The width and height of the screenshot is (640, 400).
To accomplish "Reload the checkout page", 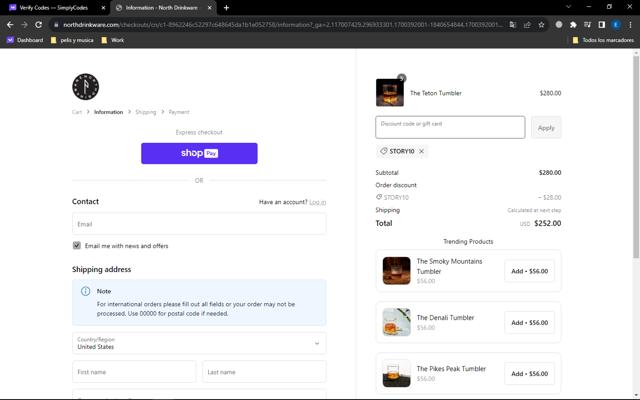I will (x=38, y=25).
